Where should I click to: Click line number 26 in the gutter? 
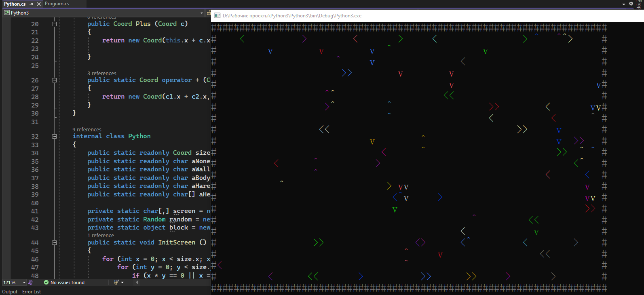tap(35, 80)
